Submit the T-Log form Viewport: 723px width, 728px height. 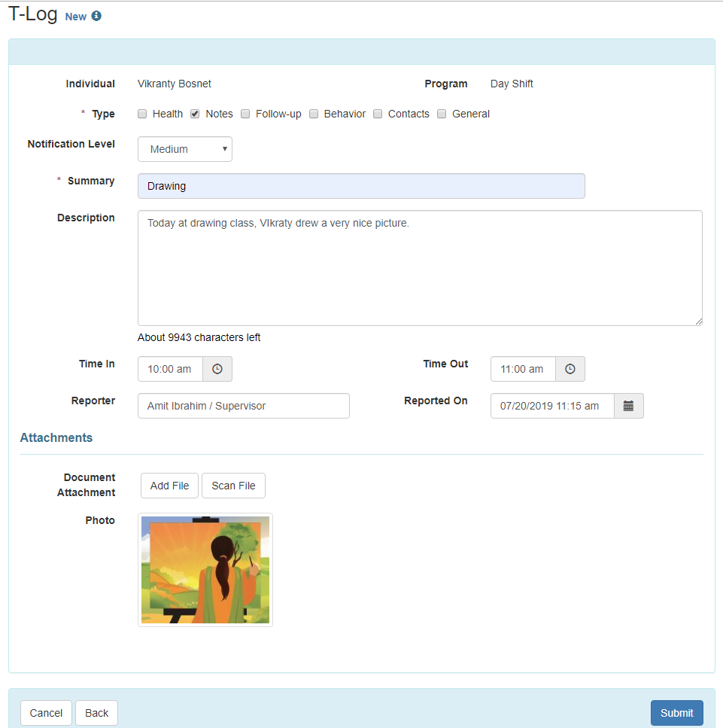(676, 713)
